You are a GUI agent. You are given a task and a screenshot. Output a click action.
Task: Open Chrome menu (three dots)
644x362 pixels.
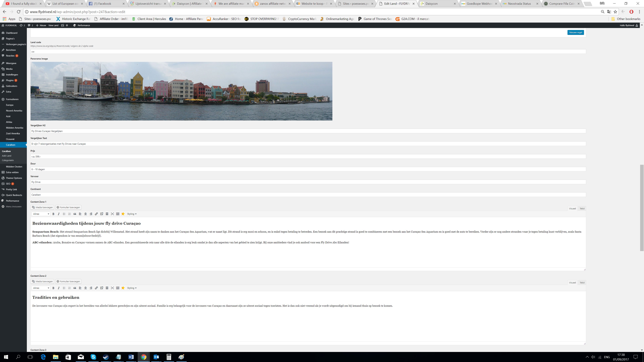639,12
